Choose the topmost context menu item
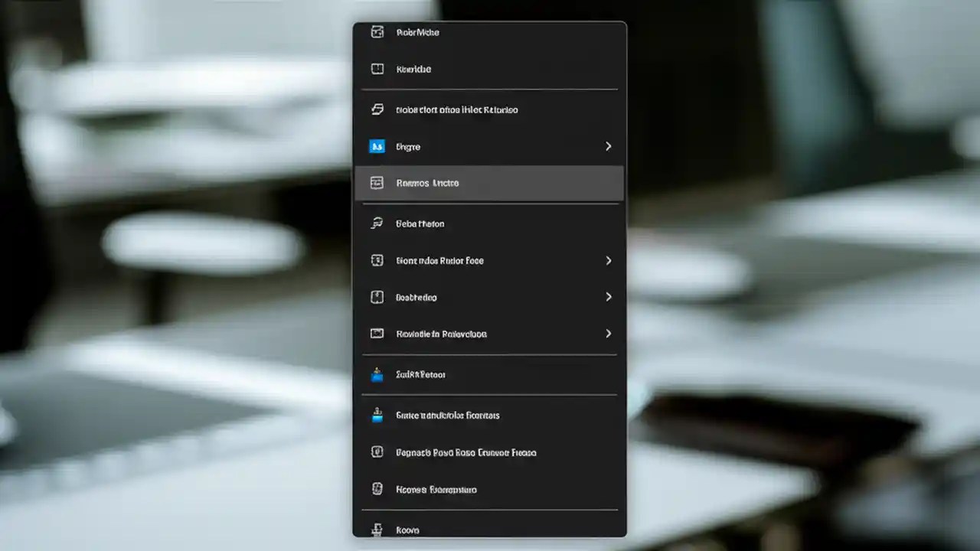The image size is (980, 551). pyautogui.click(x=489, y=32)
